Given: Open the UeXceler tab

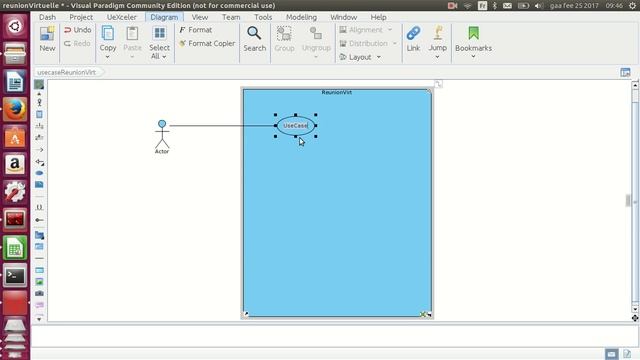Looking at the screenshot, I should click(x=122, y=17).
